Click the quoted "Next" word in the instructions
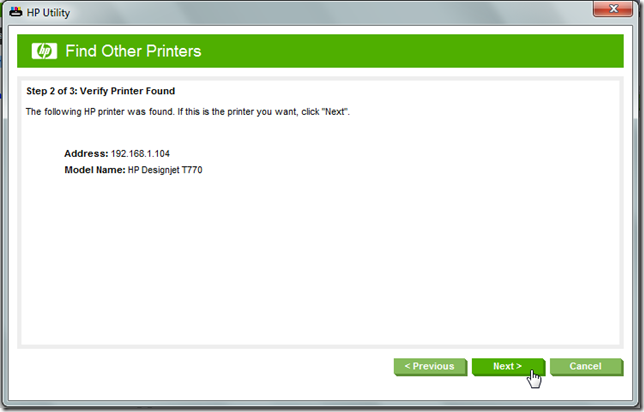The image size is (644, 412). (336, 112)
